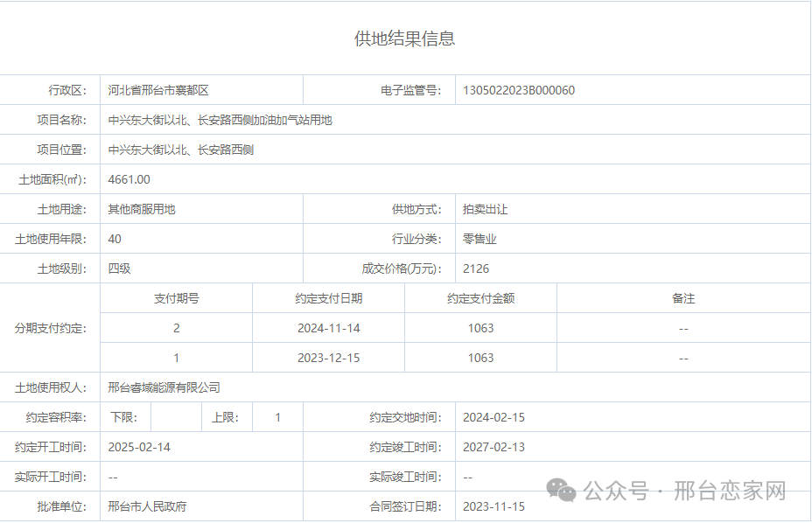
Task: Click the 批准单位 label
Action: point(61,506)
